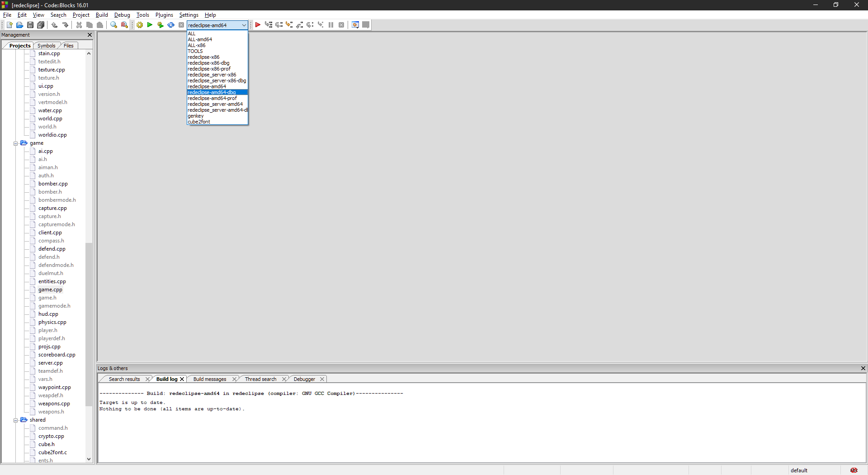The width and height of the screenshot is (868, 475).
Task: Click the green Run icon
Action: [x=150, y=25]
